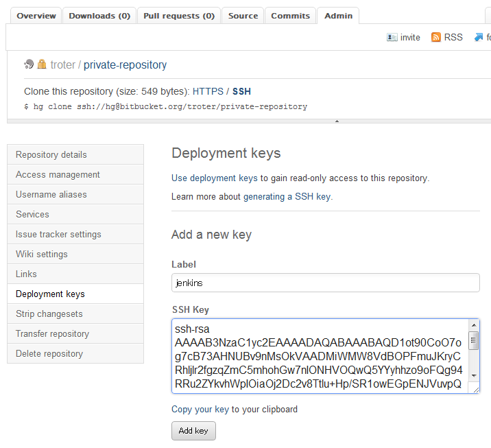
Task: Open Repository details in sidebar
Action: tap(75, 154)
